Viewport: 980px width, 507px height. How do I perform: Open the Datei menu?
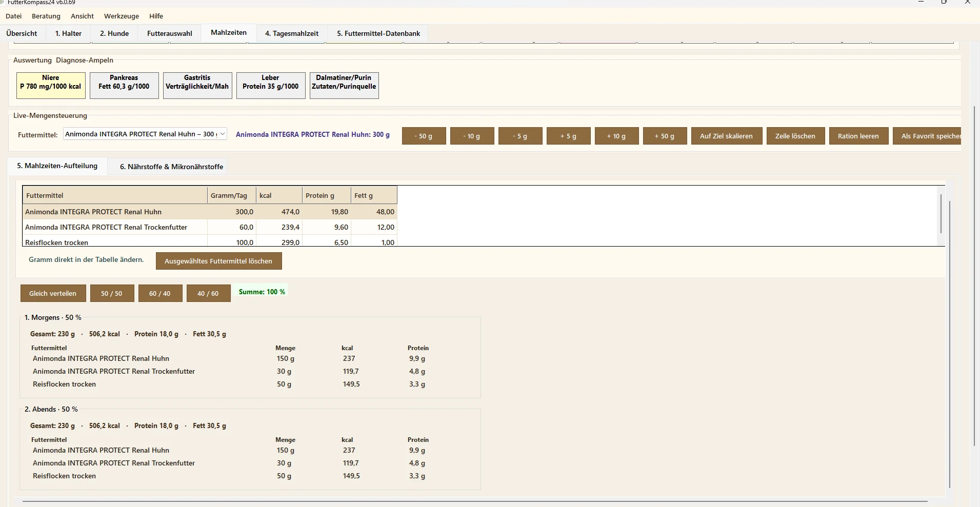click(x=14, y=16)
